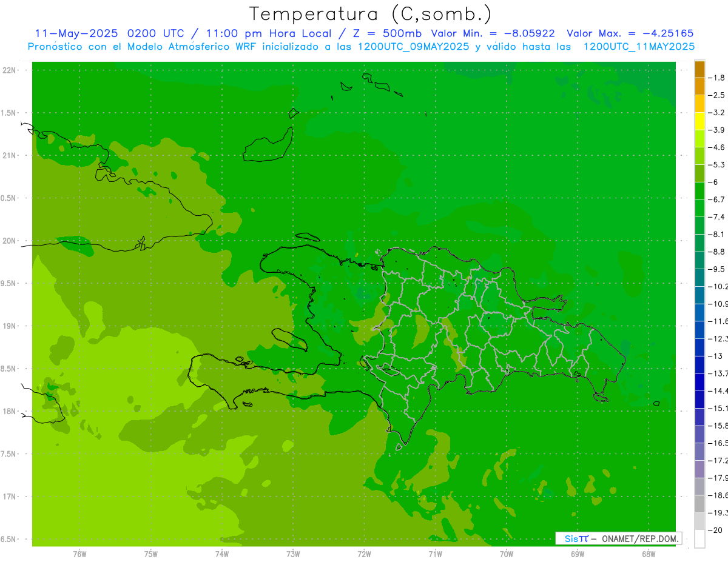Click the -6.7 colorbar value
The width and height of the screenshot is (728, 562).
[x=716, y=199]
